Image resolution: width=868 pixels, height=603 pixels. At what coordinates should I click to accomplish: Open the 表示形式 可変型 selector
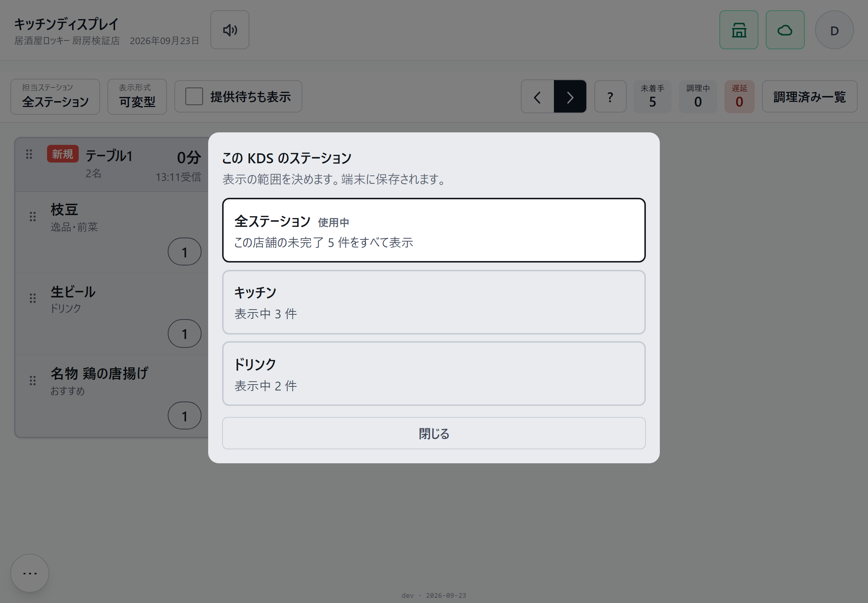tap(137, 97)
